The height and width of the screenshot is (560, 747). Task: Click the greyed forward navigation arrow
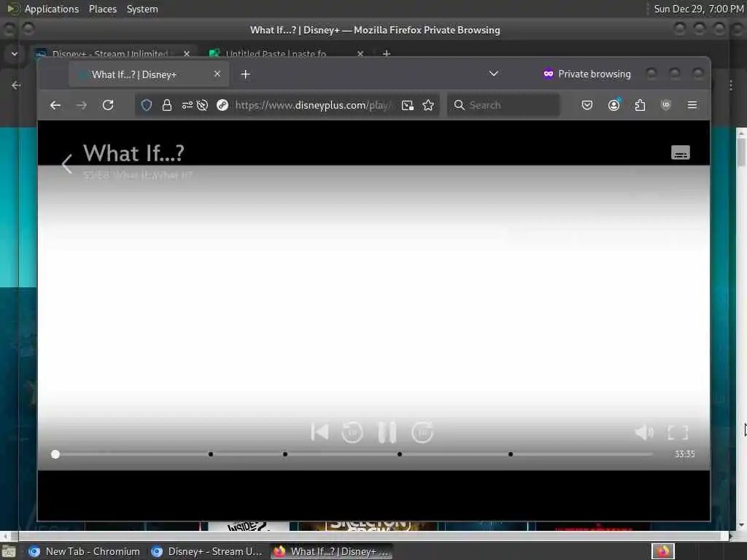[82, 105]
